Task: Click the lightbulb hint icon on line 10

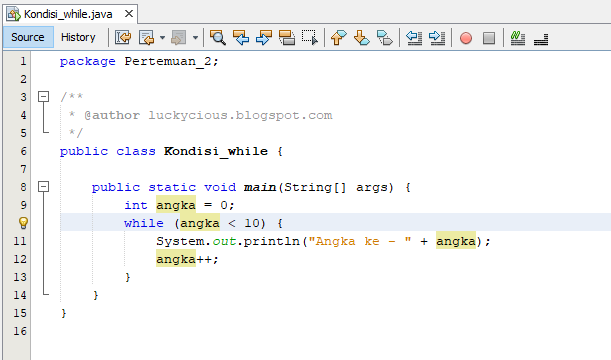Action: click(x=23, y=223)
